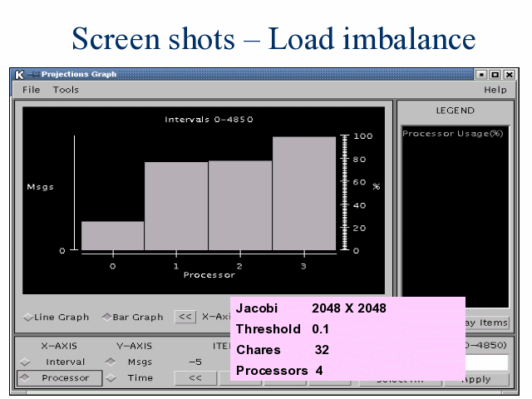
Task: Choose Interval for the X-axis
Action: pyautogui.click(x=58, y=362)
